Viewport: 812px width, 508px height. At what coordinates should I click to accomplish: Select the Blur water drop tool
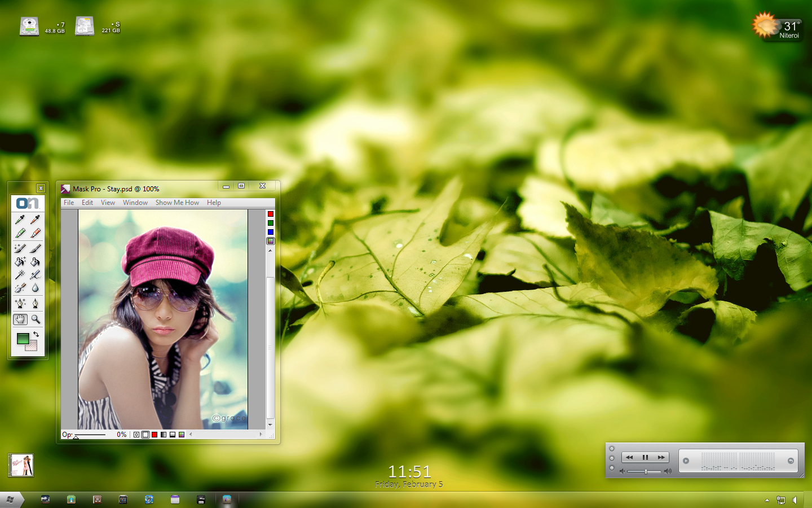tap(35, 288)
